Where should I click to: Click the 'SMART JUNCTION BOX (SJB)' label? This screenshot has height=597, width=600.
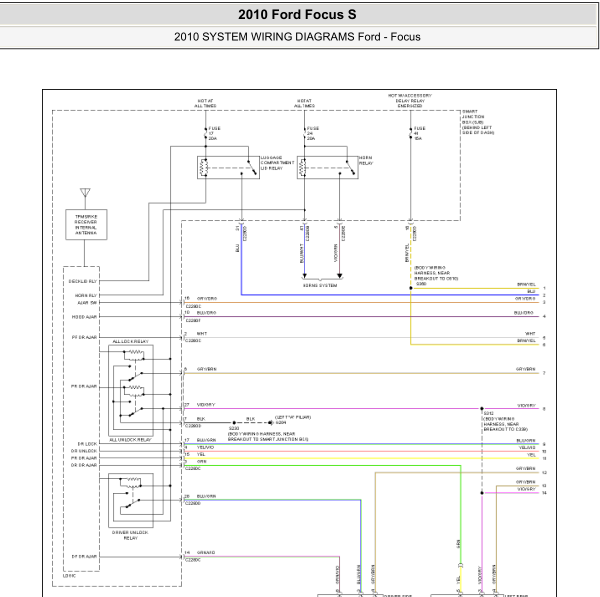[478, 122]
